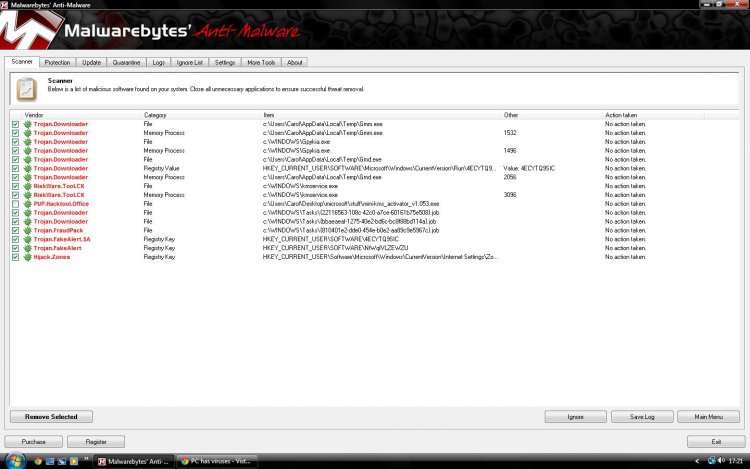Sort by the Category column header
Image resolution: width=750 pixels, height=469 pixels.
coord(202,115)
